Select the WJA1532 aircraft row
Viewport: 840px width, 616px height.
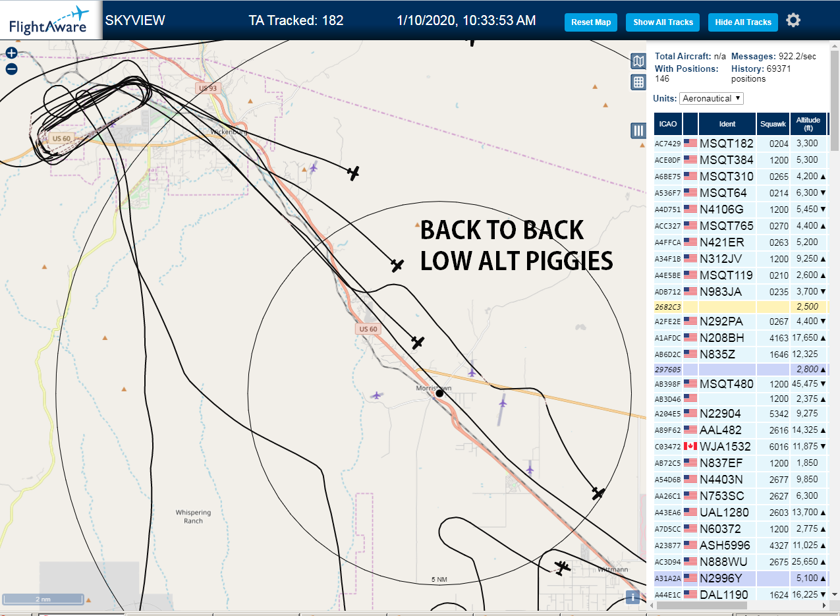pyautogui.click(x=741, y=446)
